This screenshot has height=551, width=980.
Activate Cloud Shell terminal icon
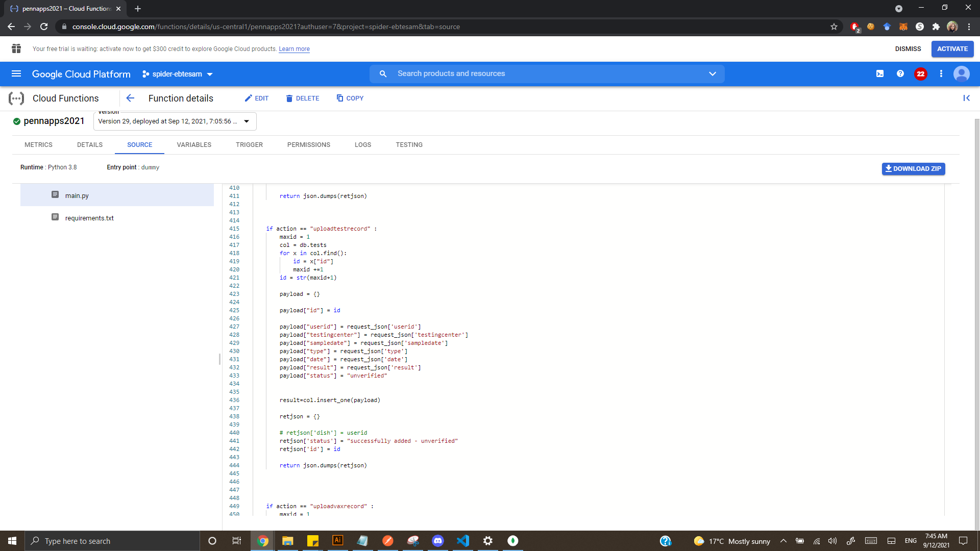[880, 74]
